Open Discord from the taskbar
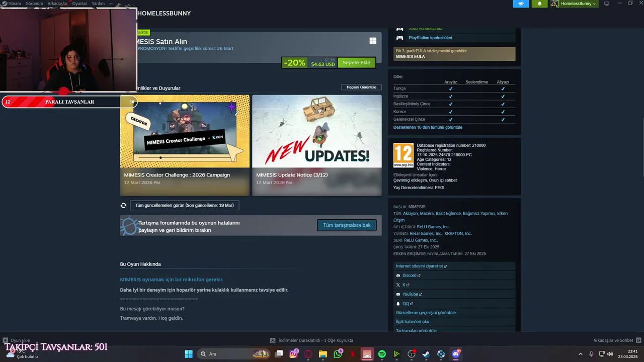 click(456, 354)
